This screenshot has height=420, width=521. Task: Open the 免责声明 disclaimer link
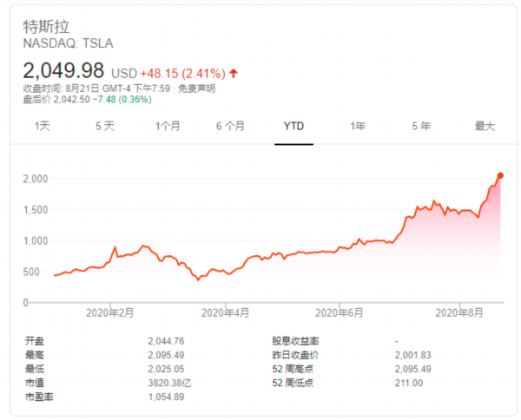coord(196,88)
